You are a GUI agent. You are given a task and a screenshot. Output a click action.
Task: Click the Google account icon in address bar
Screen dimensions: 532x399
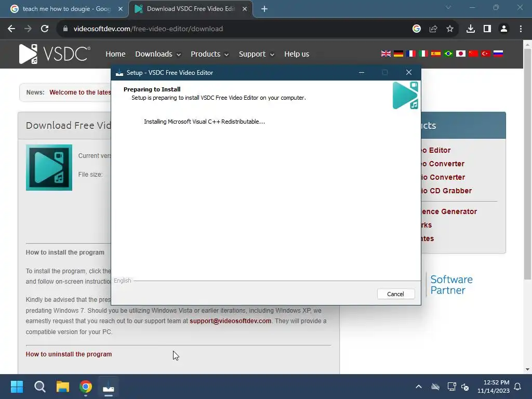pyautogui.click(x=417, y=29)
